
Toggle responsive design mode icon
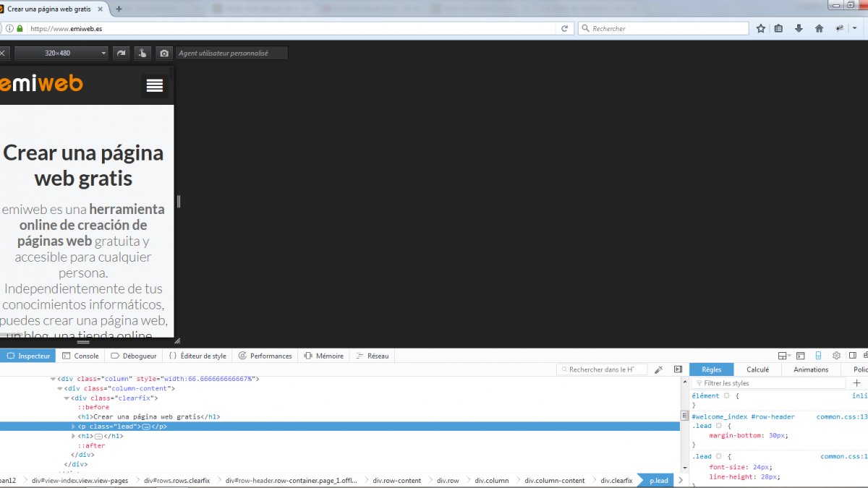point(819,356)
